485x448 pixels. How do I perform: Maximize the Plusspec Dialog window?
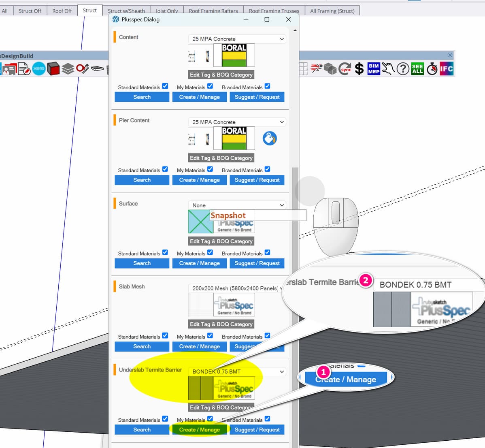267,19
